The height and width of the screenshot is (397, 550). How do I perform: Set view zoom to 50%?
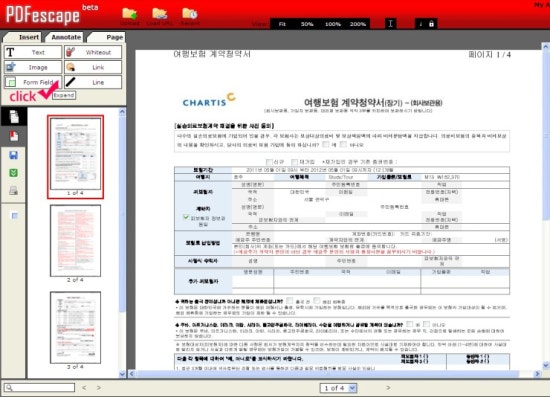pos(307,24)
